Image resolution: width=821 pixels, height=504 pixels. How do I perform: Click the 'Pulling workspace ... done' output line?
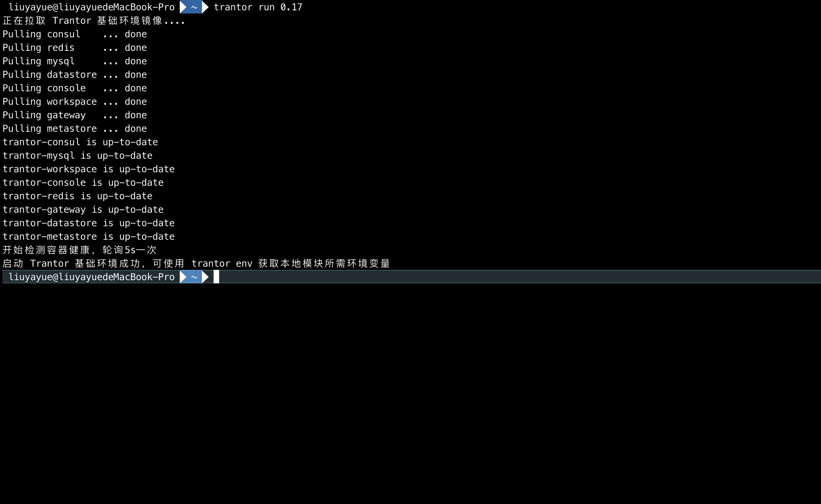coord(74,101)
